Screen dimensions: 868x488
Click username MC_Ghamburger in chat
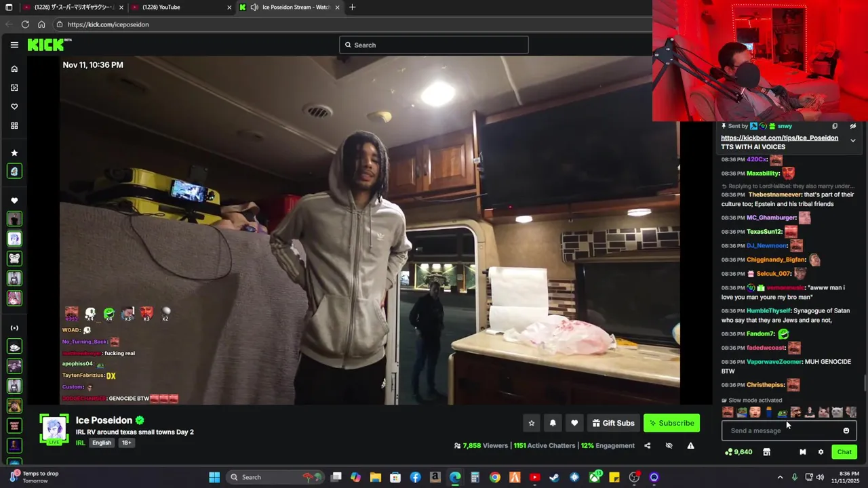pos(771,218)
